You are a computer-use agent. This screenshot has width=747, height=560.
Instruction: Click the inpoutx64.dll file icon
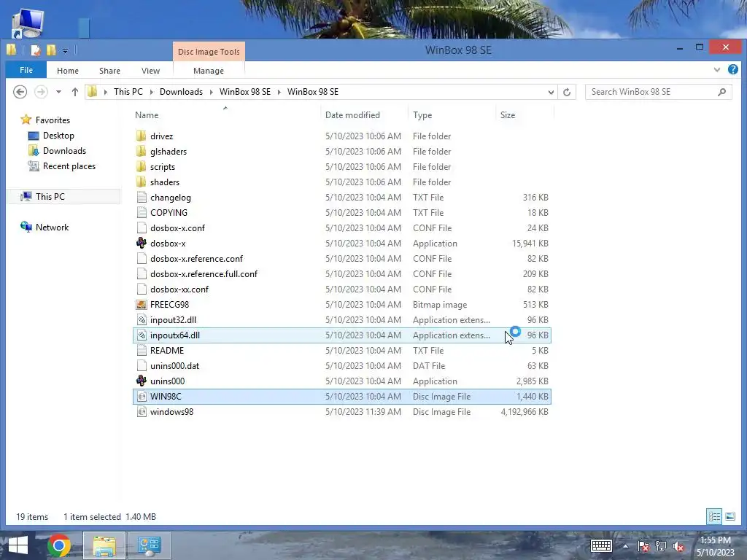point(142,335)
